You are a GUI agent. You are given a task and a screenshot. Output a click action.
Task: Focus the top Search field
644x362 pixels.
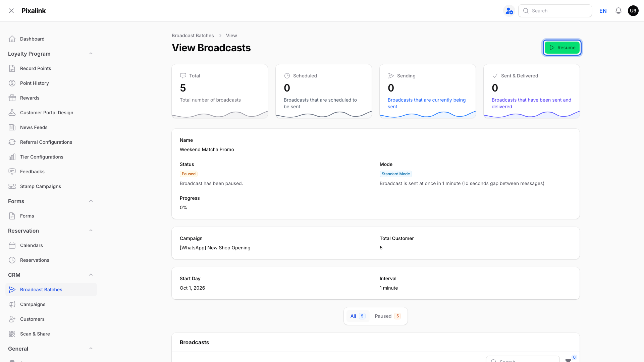(x=555, y=11)
